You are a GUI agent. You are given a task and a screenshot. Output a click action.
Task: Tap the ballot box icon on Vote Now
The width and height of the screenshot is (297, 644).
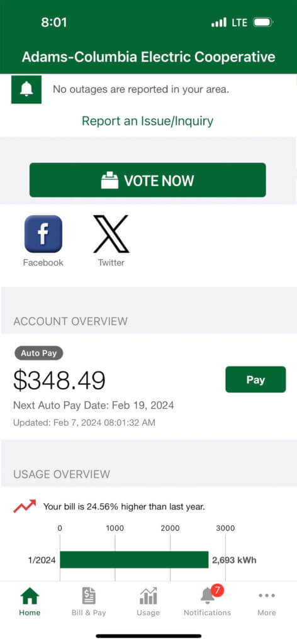click(109, 180)
